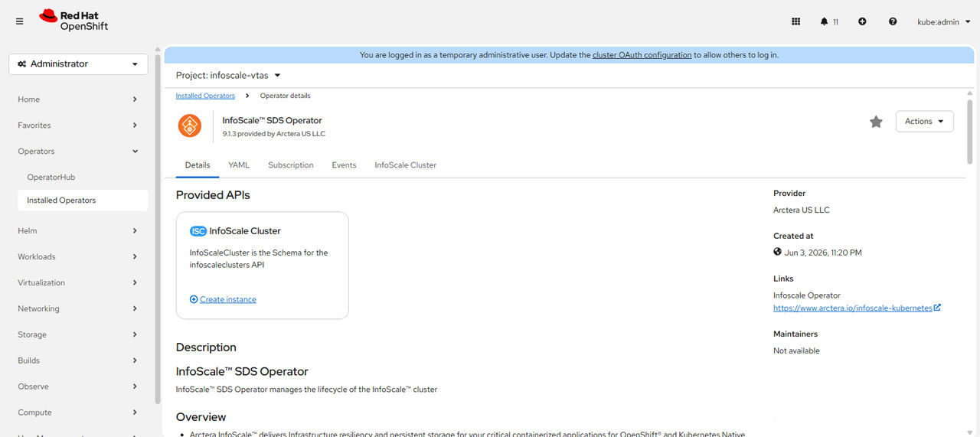Open the help question mark menu

pos(893,21)
